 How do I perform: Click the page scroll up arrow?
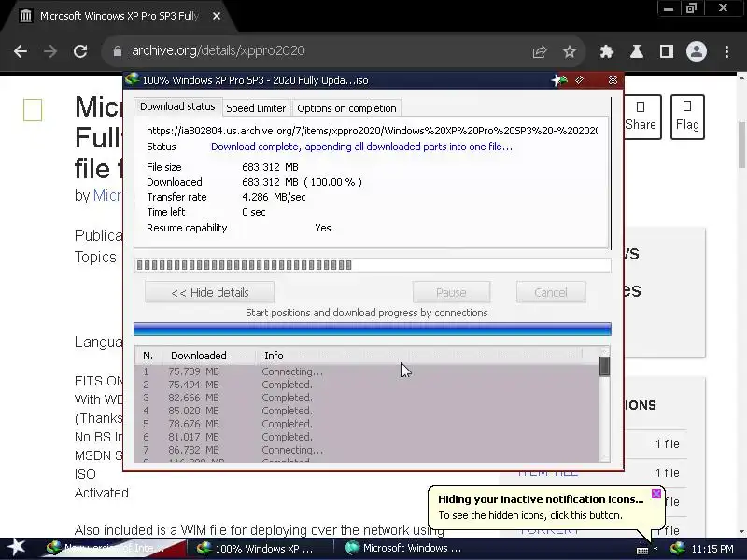coord(741,77)
